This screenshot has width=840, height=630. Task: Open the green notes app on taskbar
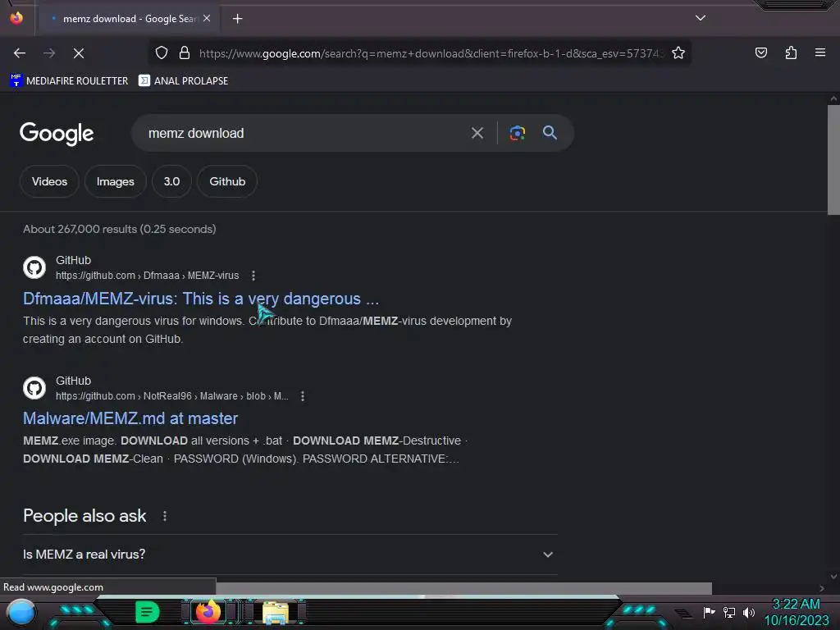tap(148, 612)
